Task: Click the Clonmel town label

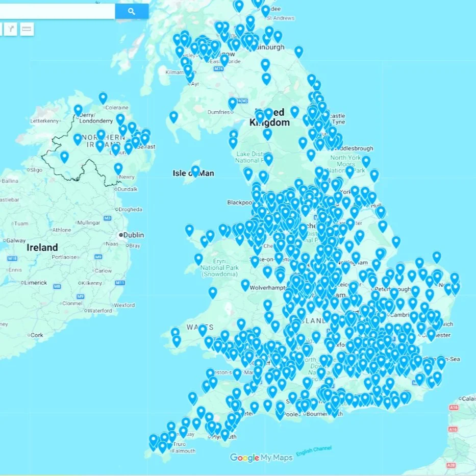Action: pyautogui.click(x=72, y=303)
